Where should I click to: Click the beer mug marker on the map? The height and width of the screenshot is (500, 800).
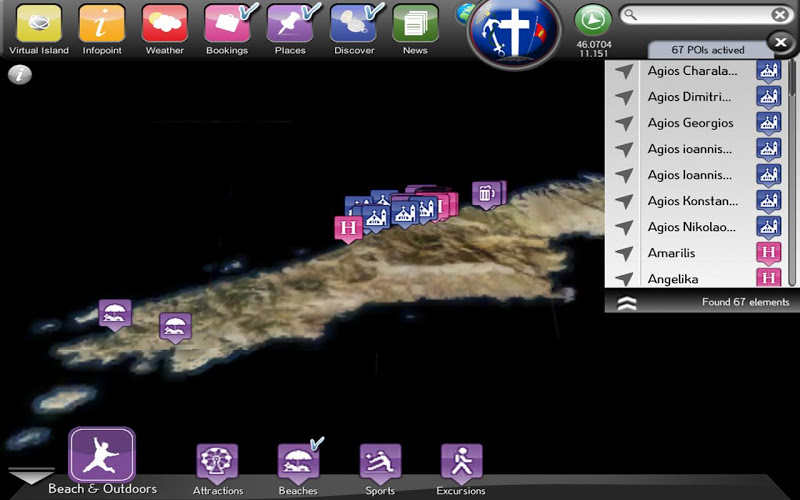[x=486, y=194]
